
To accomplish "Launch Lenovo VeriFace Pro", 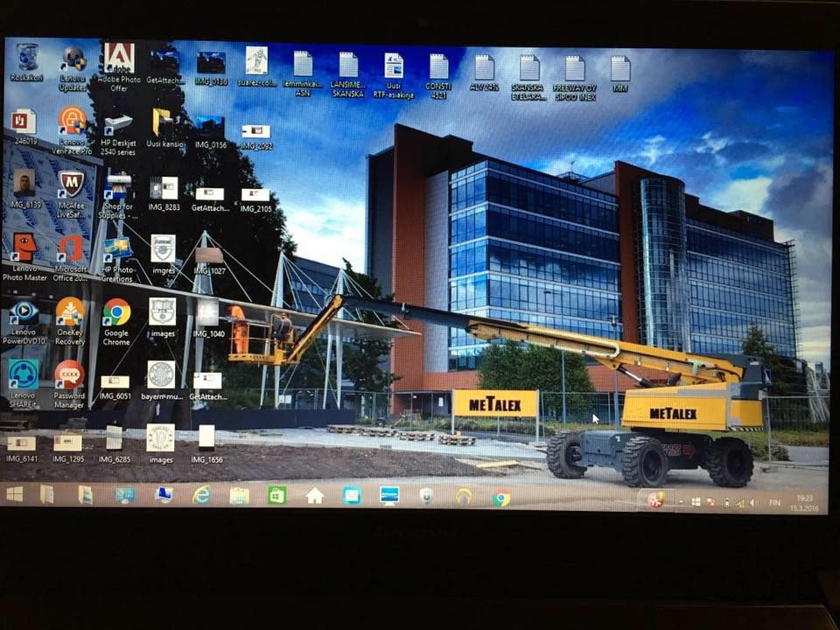I will point(72,130).
